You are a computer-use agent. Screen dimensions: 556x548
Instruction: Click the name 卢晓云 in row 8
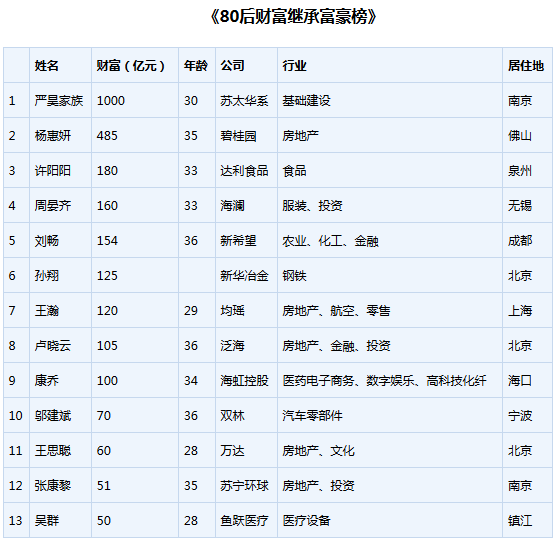53,346
